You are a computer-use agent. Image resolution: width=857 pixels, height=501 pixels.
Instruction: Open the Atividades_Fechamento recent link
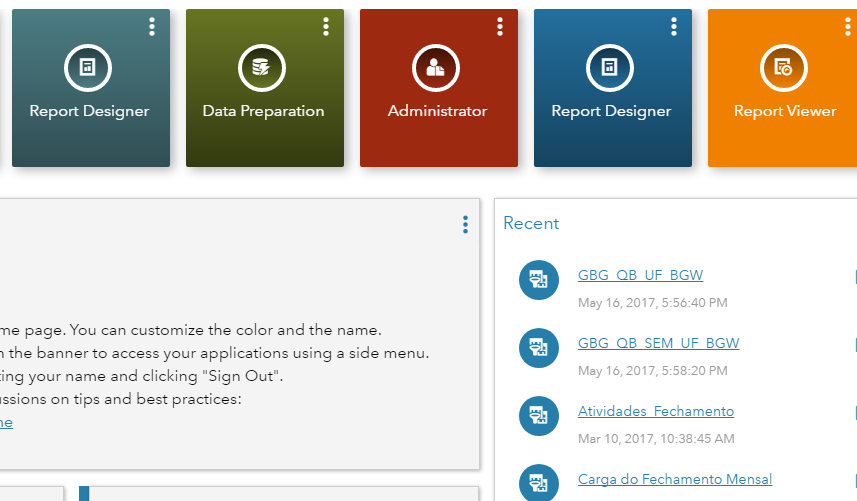point(656,412)
